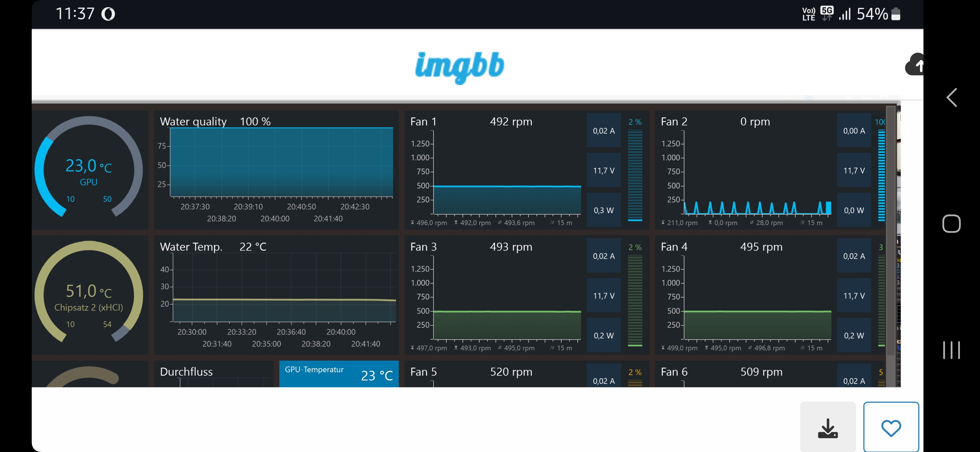Tap the Fan 2 rpm graph
The image size is (980, 452).
pyautogui.click(x=757, y=173)
